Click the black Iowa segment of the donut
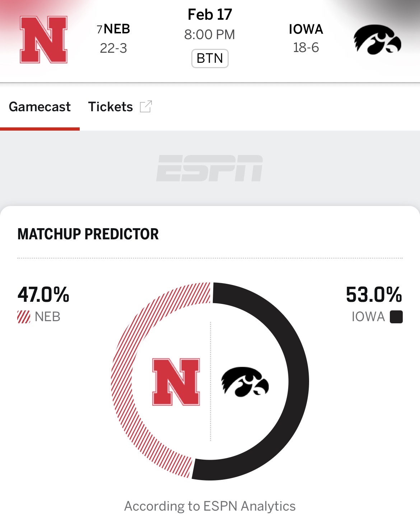Viewport: 420px width, 530px height. point(298,381)
